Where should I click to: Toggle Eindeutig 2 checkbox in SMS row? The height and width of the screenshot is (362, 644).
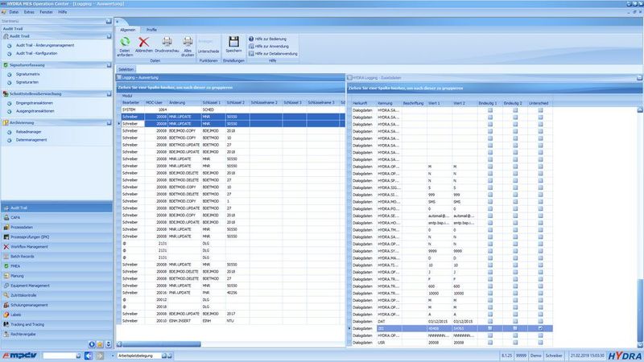coord(515,202)
